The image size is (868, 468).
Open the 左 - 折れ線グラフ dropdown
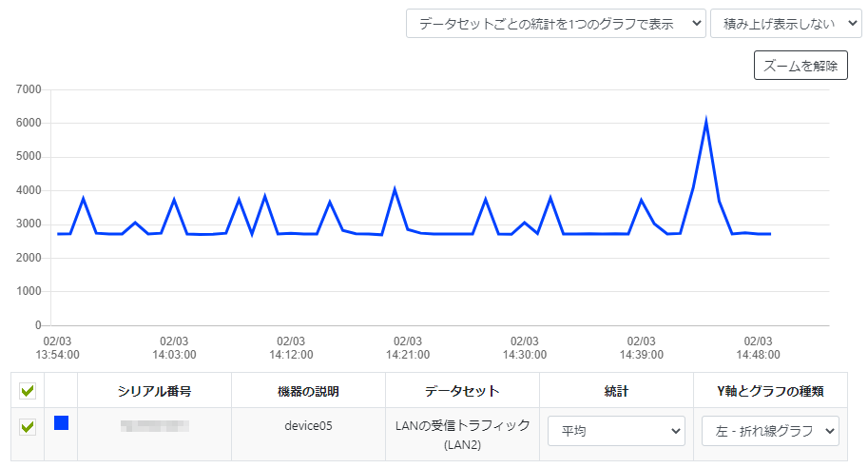pos(770,431)
